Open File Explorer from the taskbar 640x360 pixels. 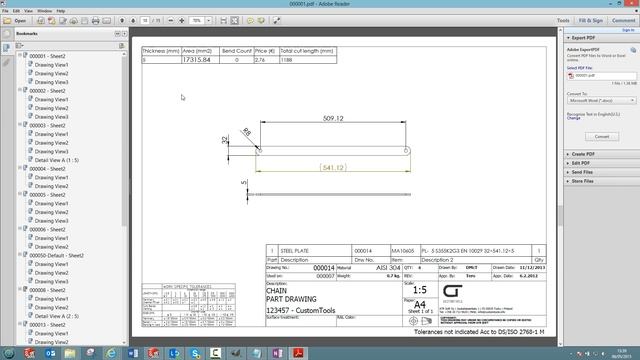(70, 353)
